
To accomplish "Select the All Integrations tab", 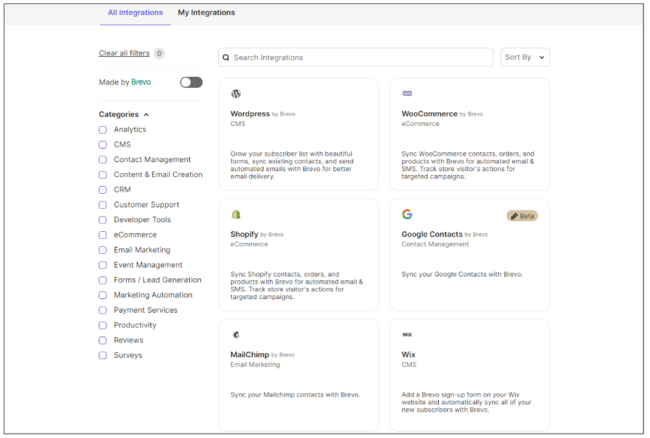I will 135,13.
